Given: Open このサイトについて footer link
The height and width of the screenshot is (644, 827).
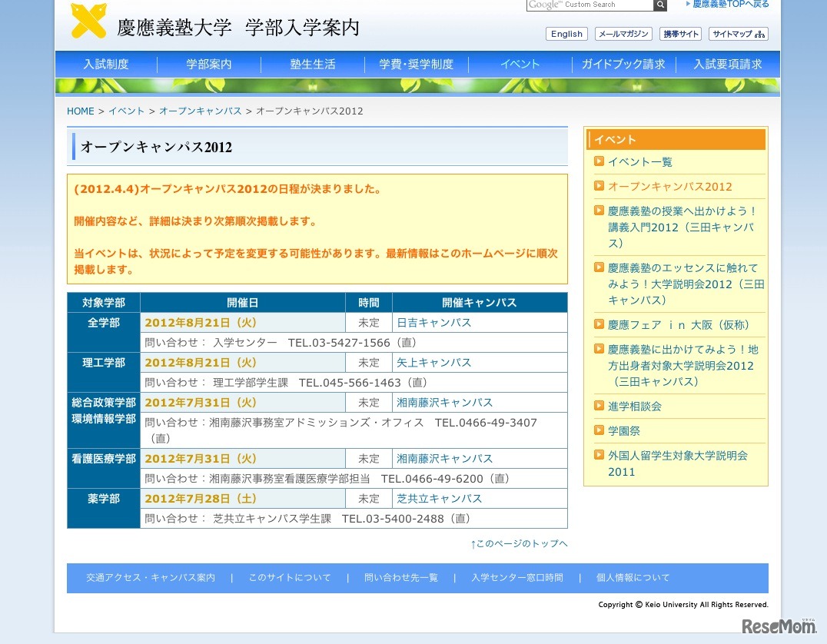Looking at the screenshot, I should [x=290, y=578].
